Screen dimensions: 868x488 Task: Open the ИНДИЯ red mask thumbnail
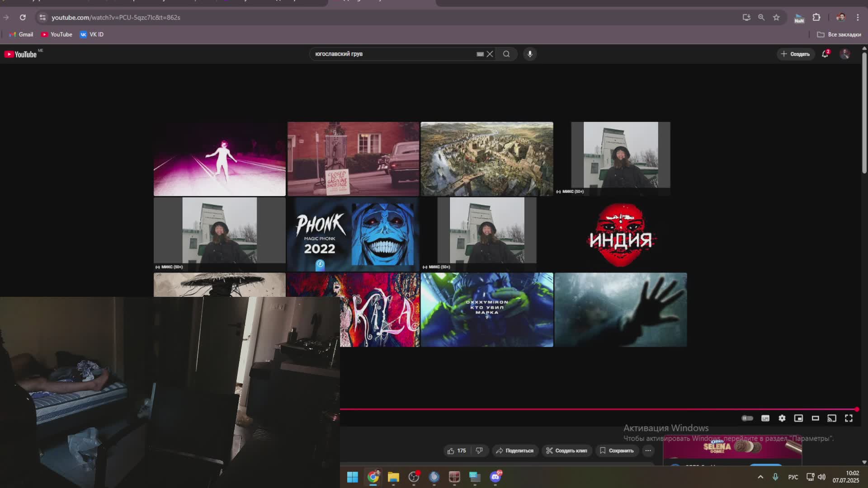coord(621,234)
